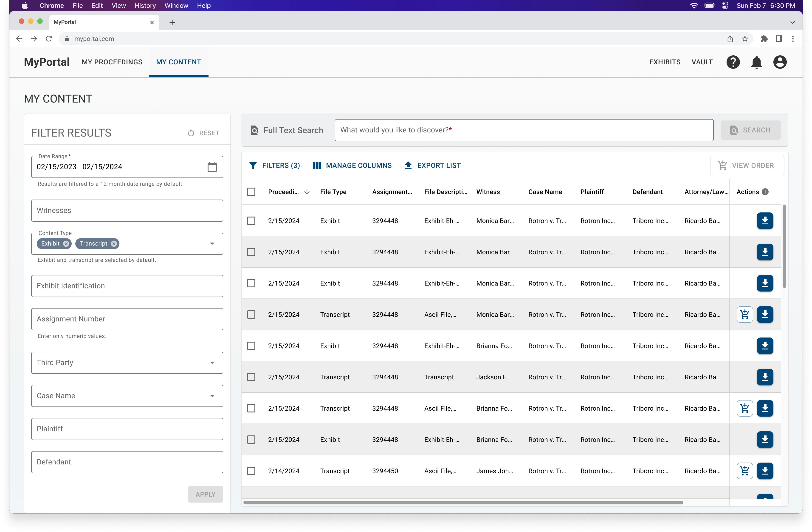
Task: Click the horizontal table scrollbar
Action: click(463, 503)
